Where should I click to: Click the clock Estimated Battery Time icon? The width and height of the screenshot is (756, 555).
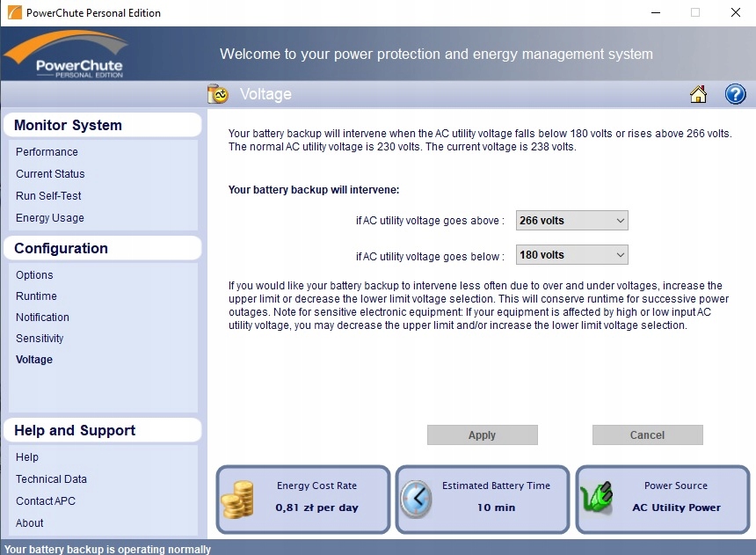(417, 500)
